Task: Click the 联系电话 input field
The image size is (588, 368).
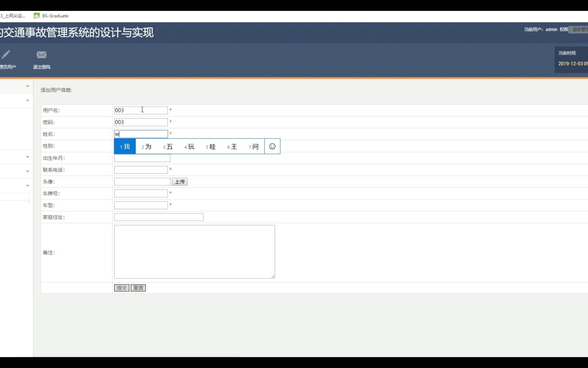Action: point(141,170)
